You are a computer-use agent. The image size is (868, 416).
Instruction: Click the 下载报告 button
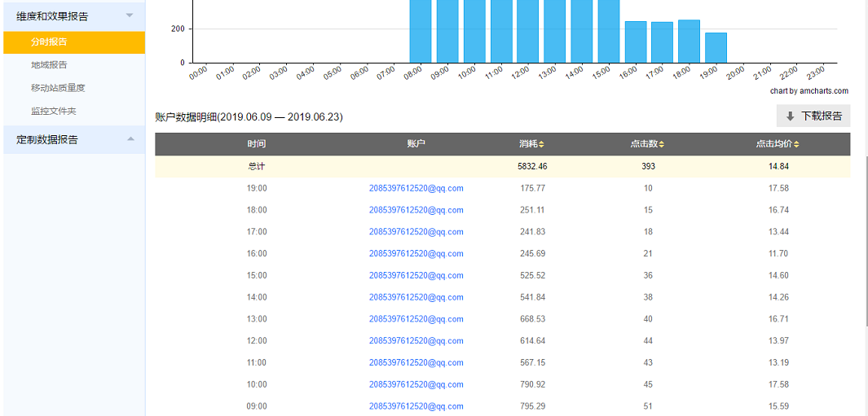coord(813,116)
